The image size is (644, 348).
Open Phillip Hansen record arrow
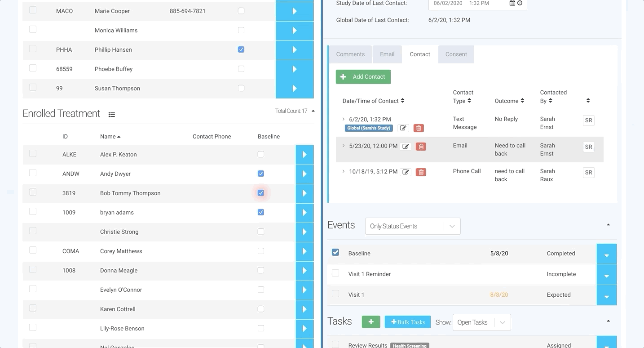295,50
